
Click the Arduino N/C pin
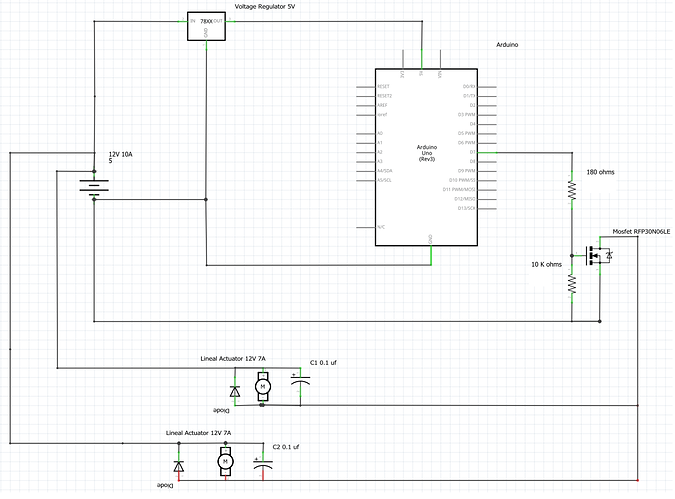[366, 227]
